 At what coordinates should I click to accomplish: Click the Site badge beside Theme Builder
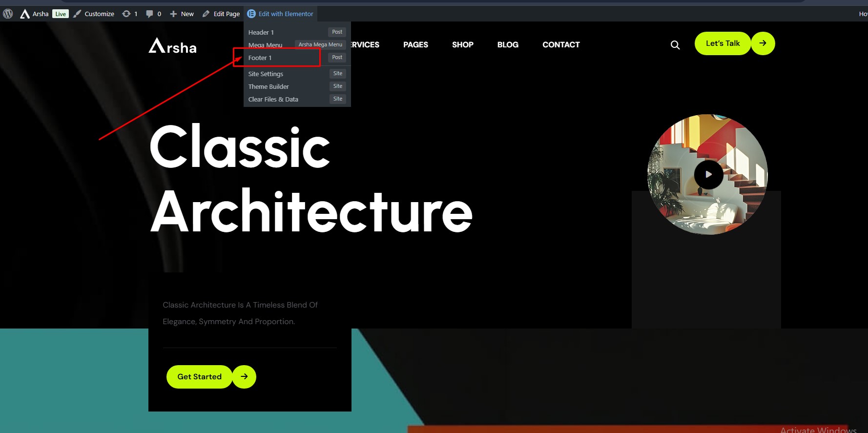[x=338, y=86]
